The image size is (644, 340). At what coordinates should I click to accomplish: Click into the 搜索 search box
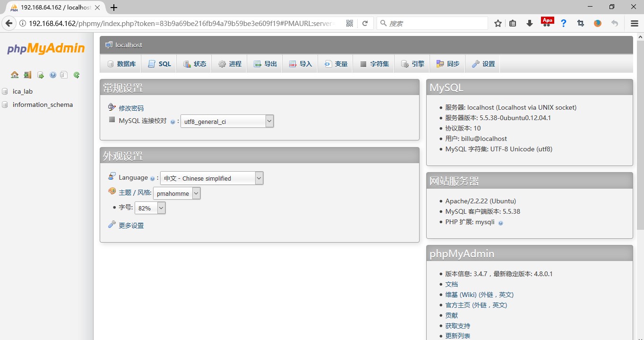pyautogui.click(x=432, y=23)
